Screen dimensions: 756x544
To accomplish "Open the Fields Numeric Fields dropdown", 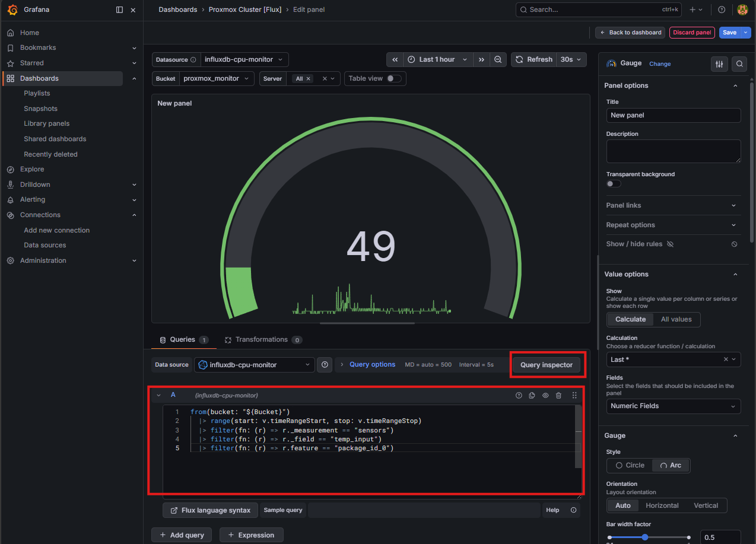I will [x=674, y=406].
